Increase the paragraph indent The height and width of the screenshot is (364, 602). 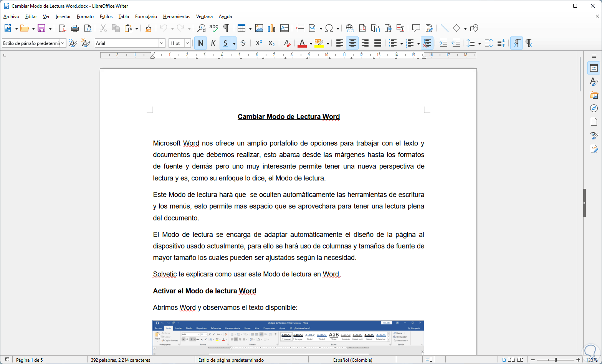pyautogui.click(x=443, y=43)
